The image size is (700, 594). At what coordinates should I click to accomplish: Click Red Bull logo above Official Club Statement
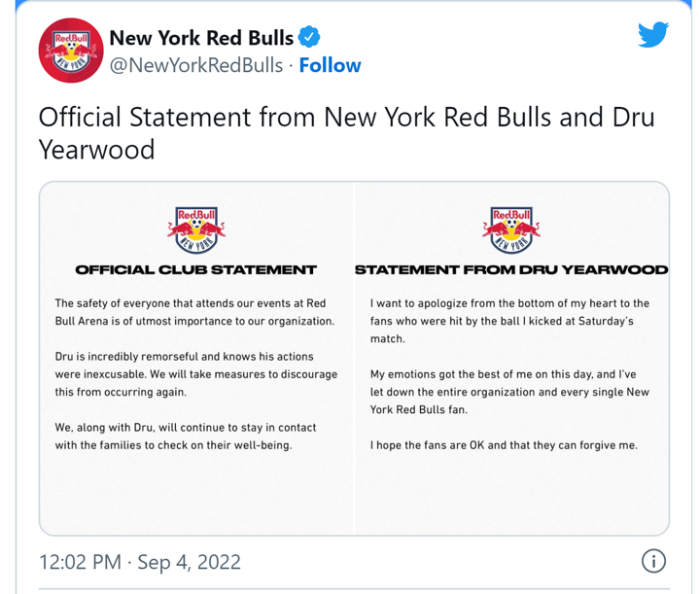point(196,229)
